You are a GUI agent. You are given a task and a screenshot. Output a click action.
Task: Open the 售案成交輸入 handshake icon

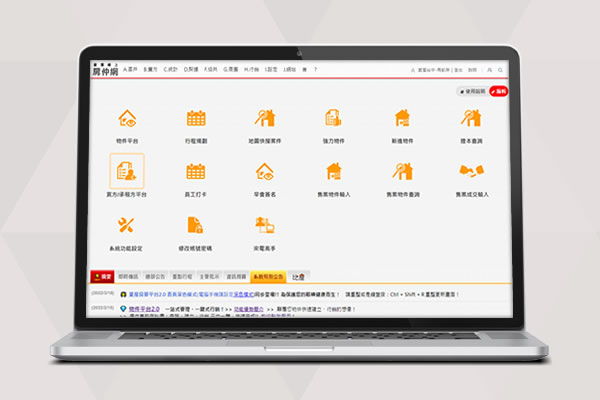(471, 172)
